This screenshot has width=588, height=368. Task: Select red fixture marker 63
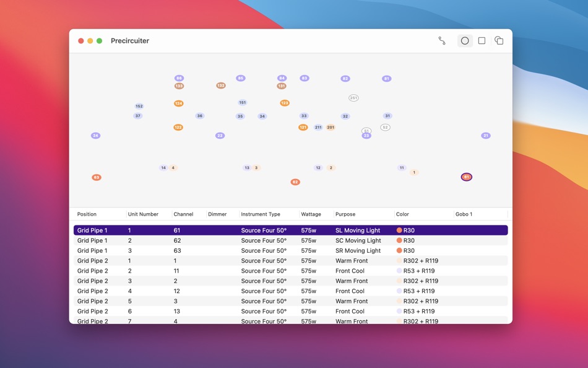[97, 177]
